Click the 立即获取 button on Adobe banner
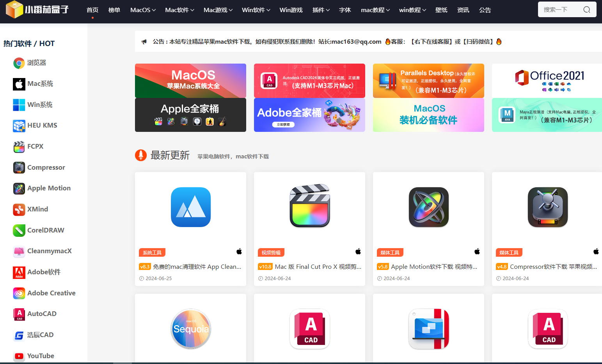The width and height of the screenshot is (602, 364). click(283, 124)
